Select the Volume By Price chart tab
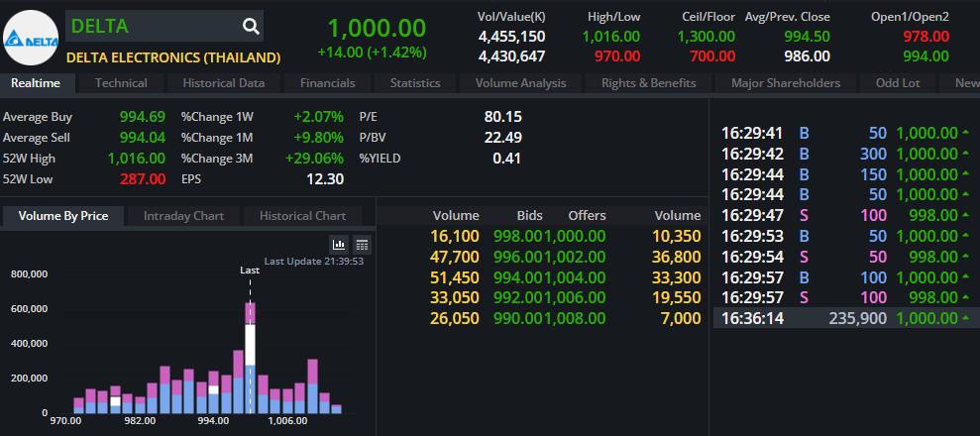This screenshot has width=980, height=436. click(x=63, y=216)
